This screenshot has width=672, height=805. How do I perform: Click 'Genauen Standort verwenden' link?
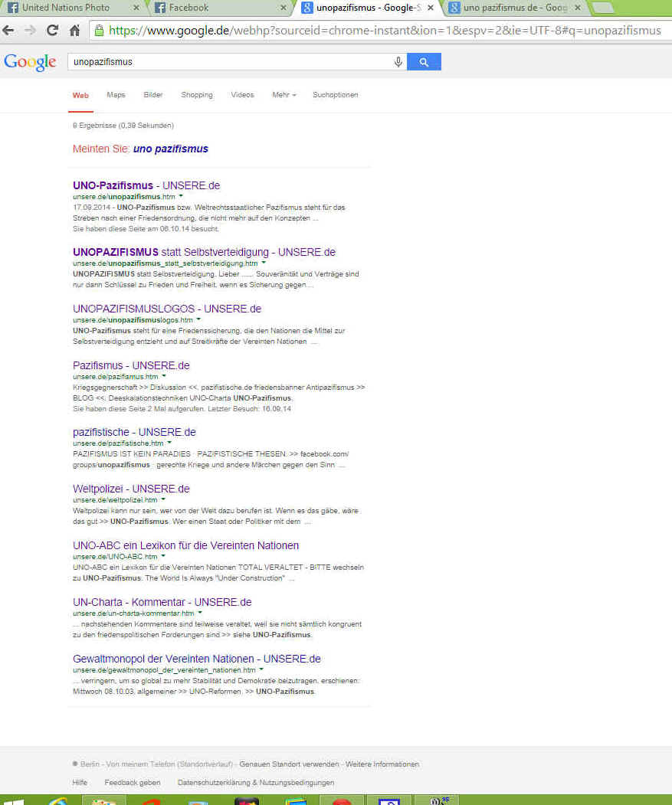[x=289, y=764]
